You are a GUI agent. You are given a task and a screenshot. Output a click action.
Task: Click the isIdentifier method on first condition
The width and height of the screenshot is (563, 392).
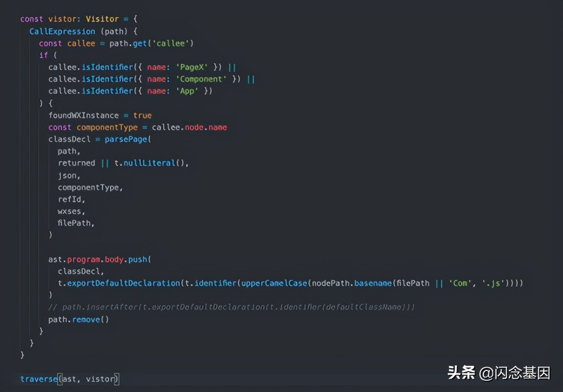coord(108,67)
